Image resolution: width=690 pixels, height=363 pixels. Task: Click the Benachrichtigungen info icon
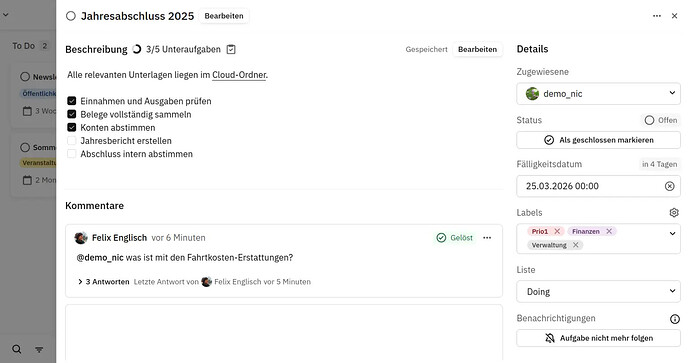coord(675,319)
